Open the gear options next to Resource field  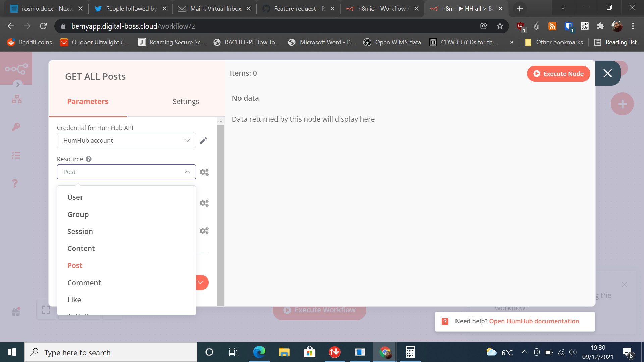(204, 172)
